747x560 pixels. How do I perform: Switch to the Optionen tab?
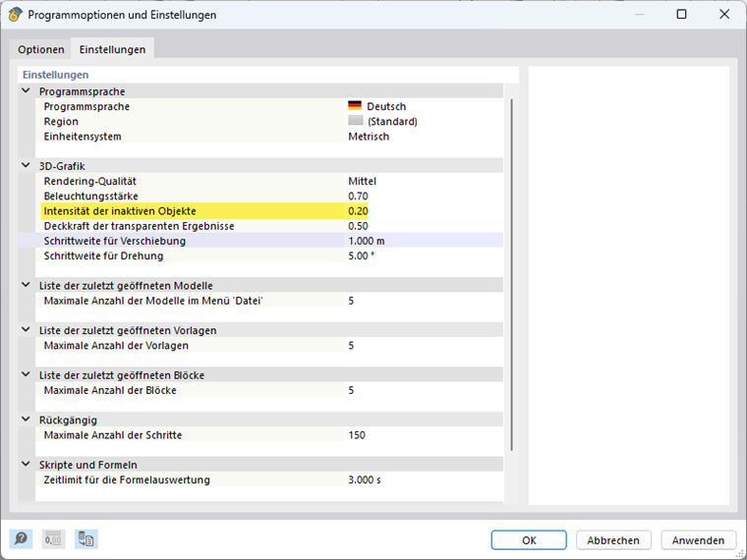(x=41, y=49)
